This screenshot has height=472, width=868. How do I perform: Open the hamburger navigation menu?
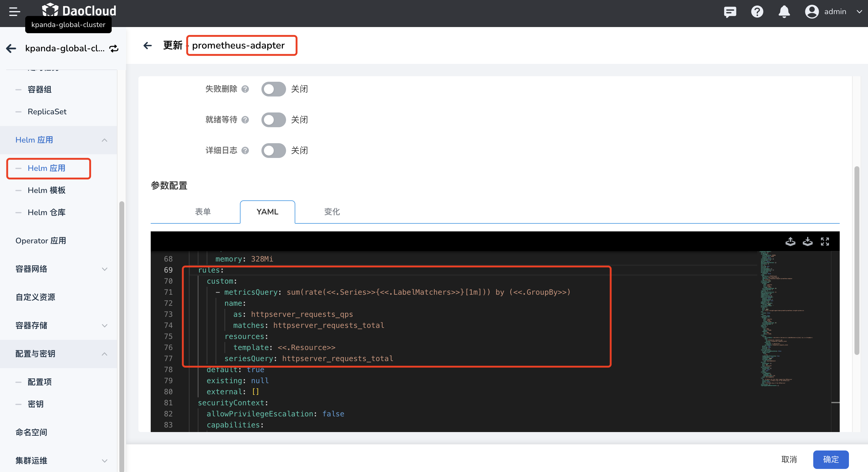pos(14,12)
